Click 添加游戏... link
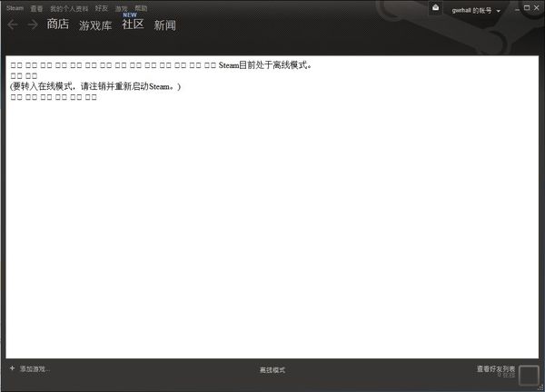This screenshot has height=392, width=545. [35, 368]
